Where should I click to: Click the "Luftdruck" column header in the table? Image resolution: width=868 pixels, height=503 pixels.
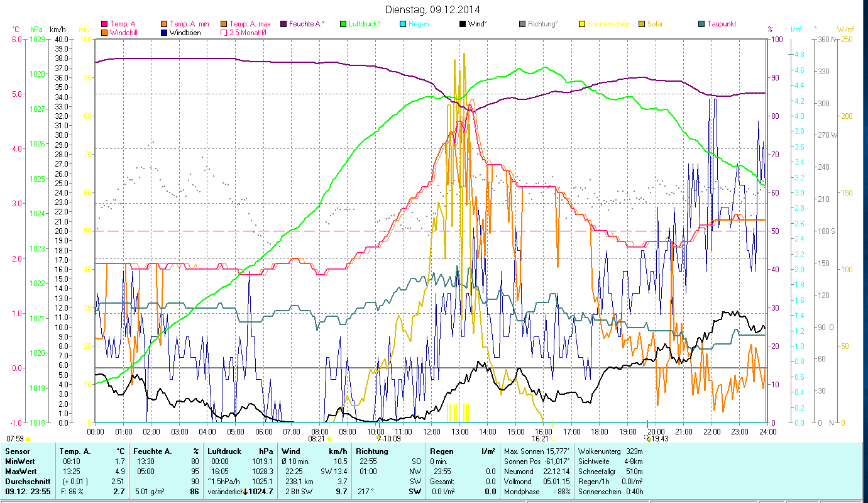pos(224,451)
